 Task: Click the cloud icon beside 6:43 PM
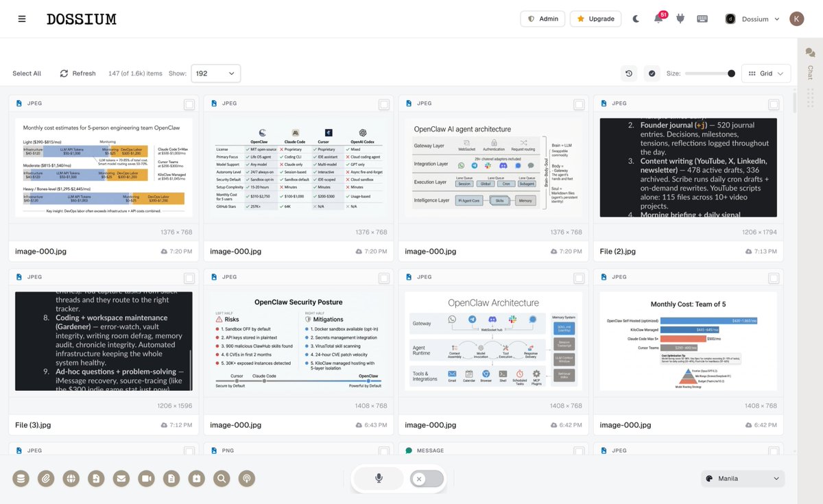(x=359, y=425)
